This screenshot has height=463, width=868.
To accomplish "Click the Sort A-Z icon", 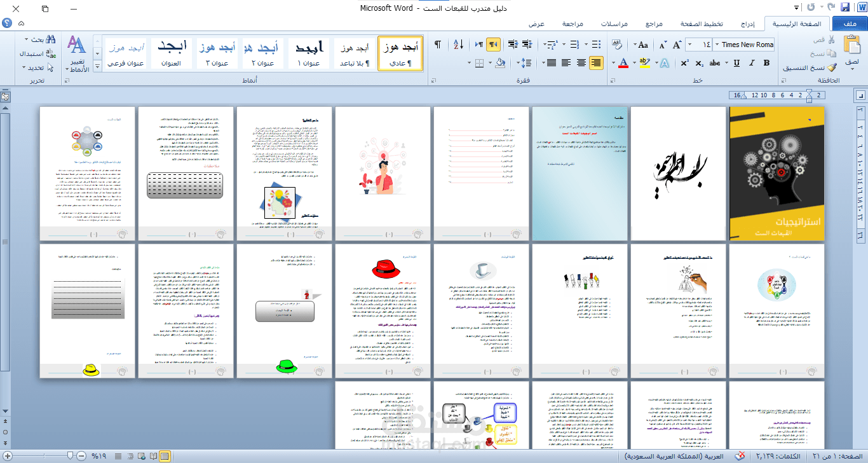I will coord(458,45).
